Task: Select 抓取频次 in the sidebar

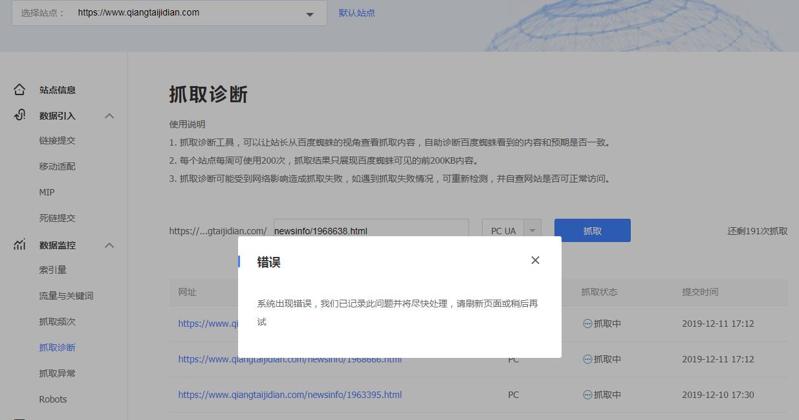Action: coord(57,322)
